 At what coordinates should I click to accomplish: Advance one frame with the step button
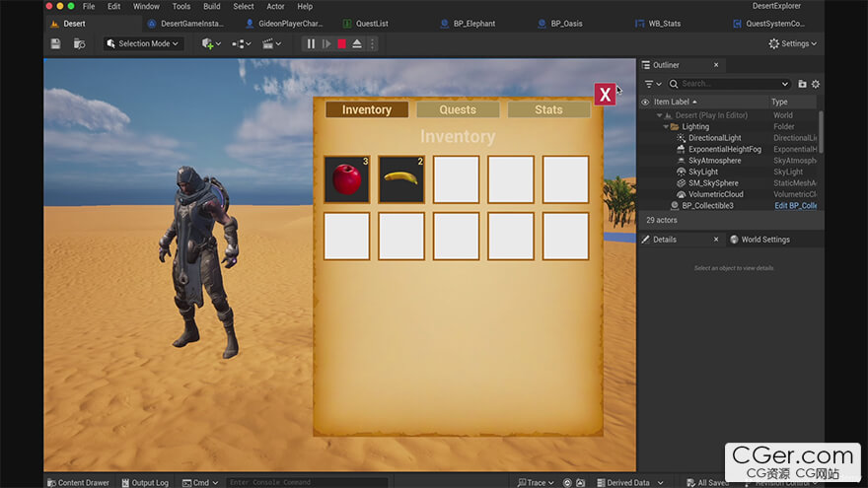[326, 43]
